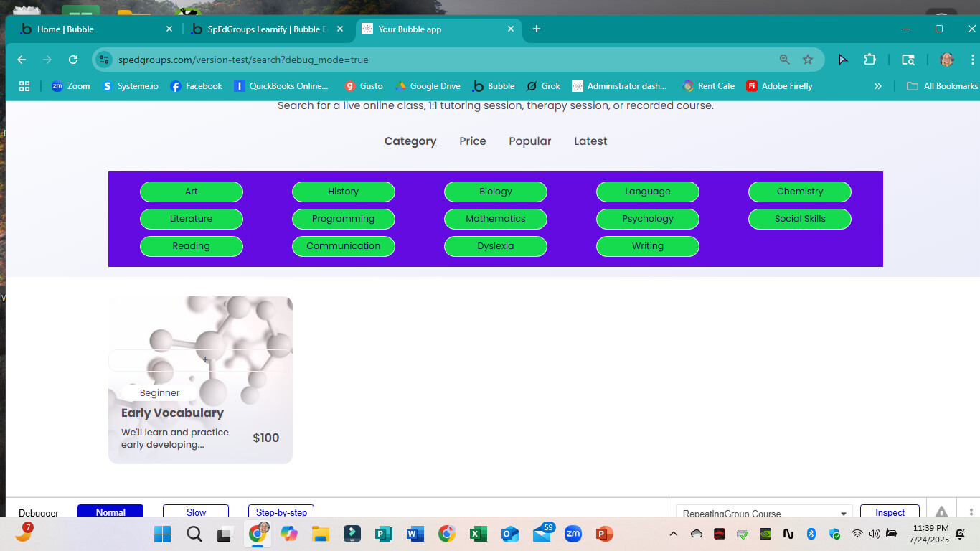Bookmark this page with the star icon
The image size is (980, 551).
click(x=808, y=60)
